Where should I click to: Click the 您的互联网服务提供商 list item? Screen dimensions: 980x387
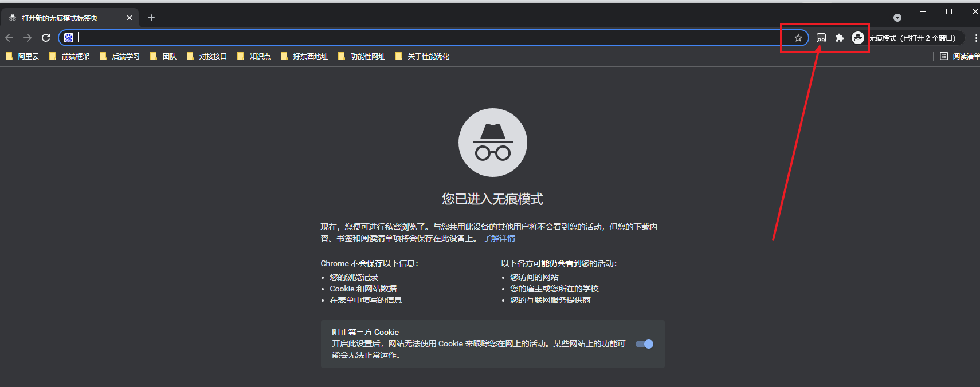(550, 300)
